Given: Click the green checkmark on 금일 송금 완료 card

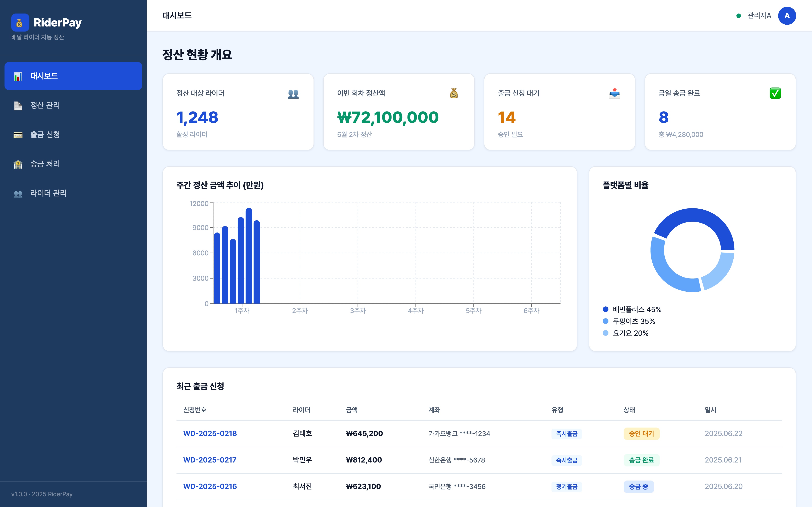Looking at the screenshot, I should [x=775, y=93].
